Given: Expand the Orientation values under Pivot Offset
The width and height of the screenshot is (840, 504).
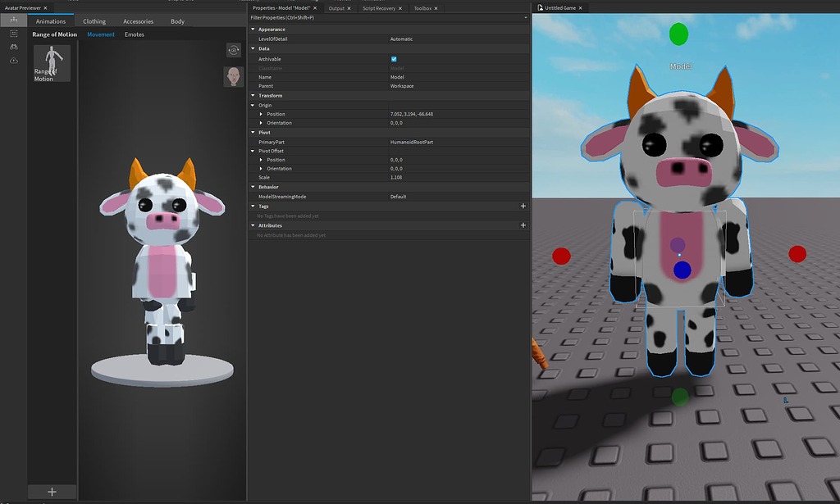Looking at the screenshot, I should [x=262, y=168].
